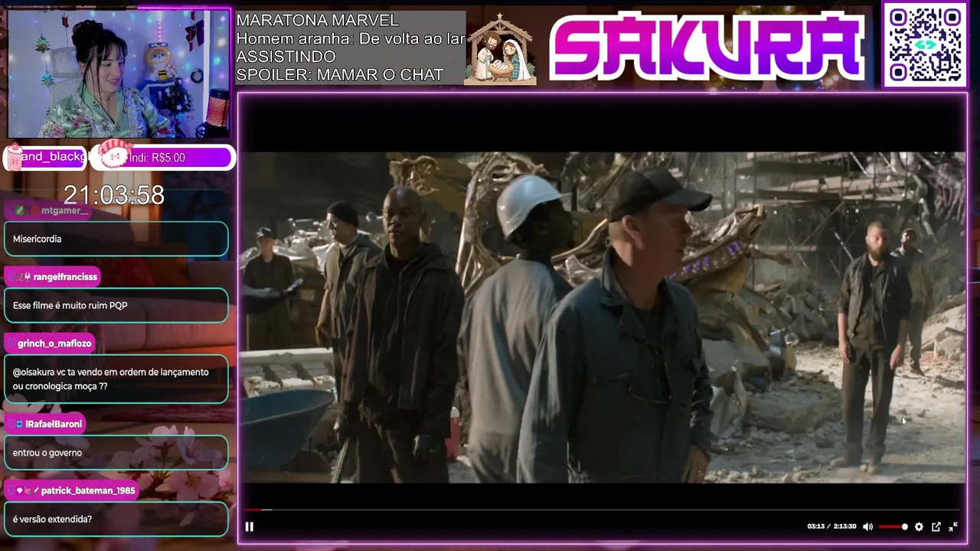Click 'Homem aranha: De volta ao lar' text

[x=350, y=38]
